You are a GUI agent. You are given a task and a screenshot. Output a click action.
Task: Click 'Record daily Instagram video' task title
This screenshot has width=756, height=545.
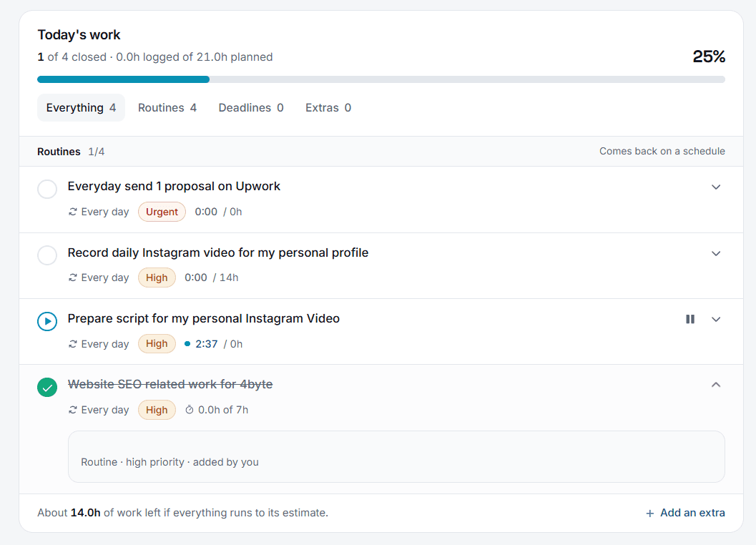point(218,252)
